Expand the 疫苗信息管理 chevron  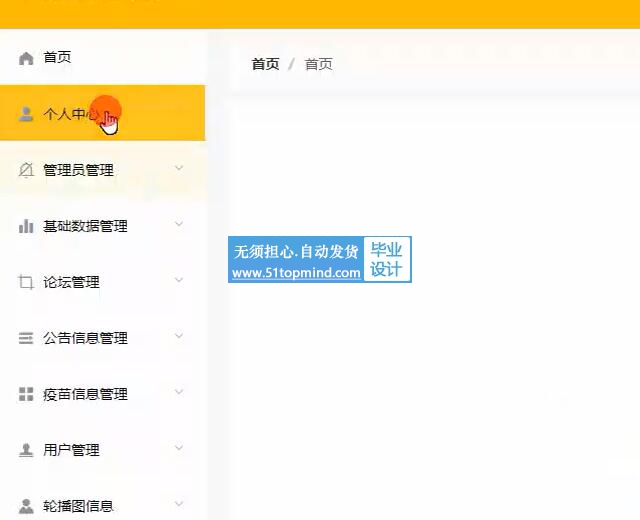179,391
